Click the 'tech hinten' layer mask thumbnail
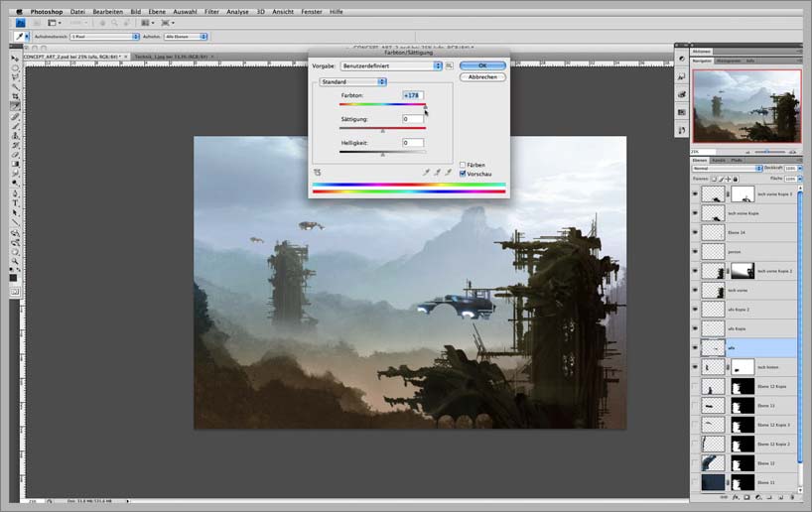 (x=743, y=367)
